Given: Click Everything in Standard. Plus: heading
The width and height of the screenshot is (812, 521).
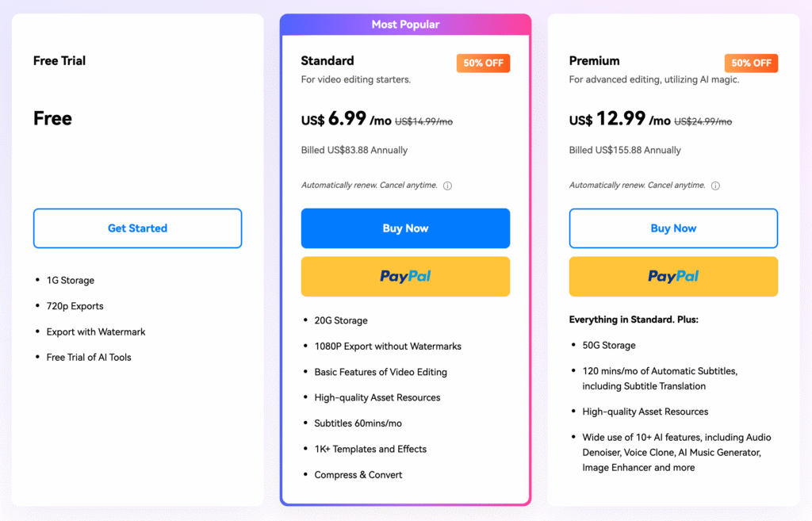Looking at the screenshot, I should pos(634,320).
